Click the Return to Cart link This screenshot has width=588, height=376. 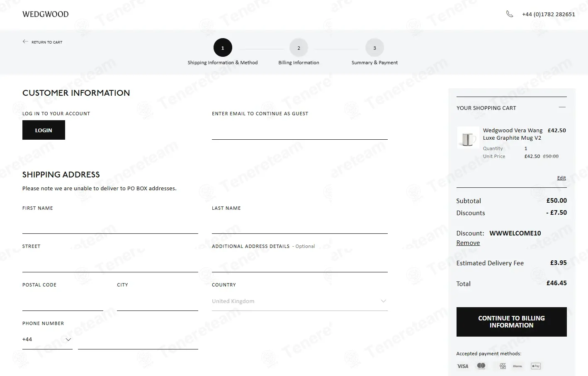pyautogui.click(x=47, y=42)
